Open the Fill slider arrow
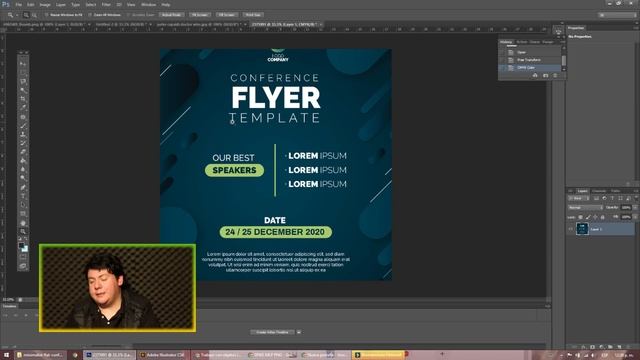The image size is (640, 360). tap(635, 217)
